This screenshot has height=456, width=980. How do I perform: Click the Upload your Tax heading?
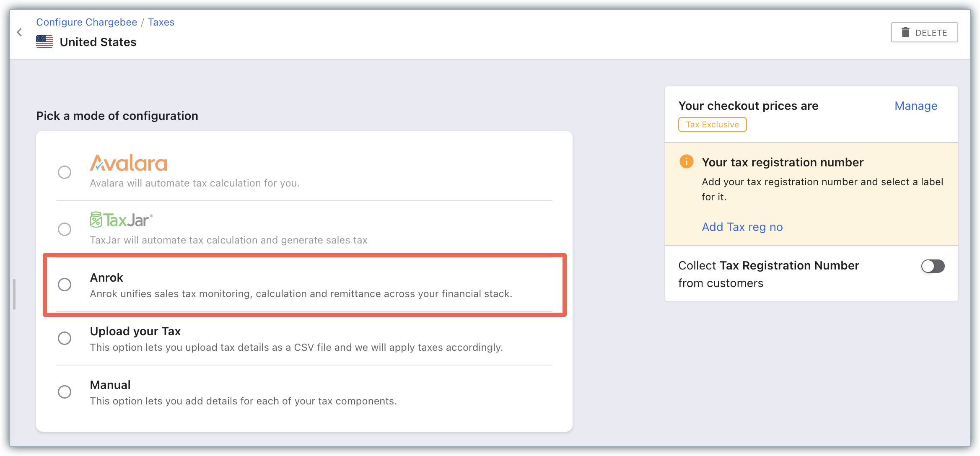point(135,331)
